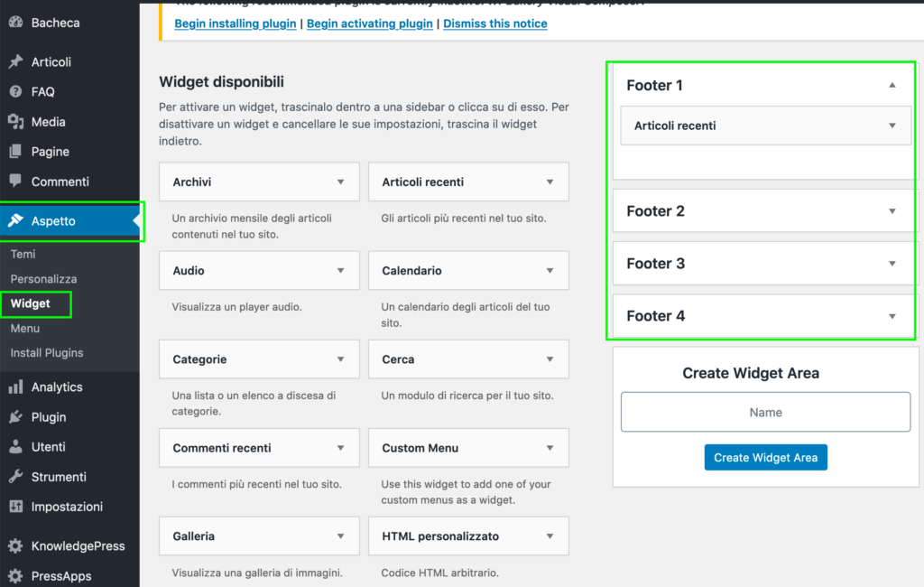This screenshot has width=924, height=587.
Task: Open the Temi submenu item
Action: coord(23,255)
